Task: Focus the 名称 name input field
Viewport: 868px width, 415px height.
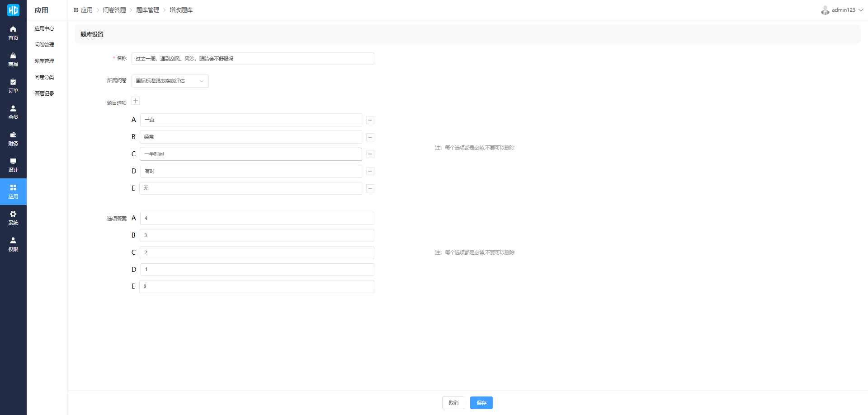Action: [253, 59]
